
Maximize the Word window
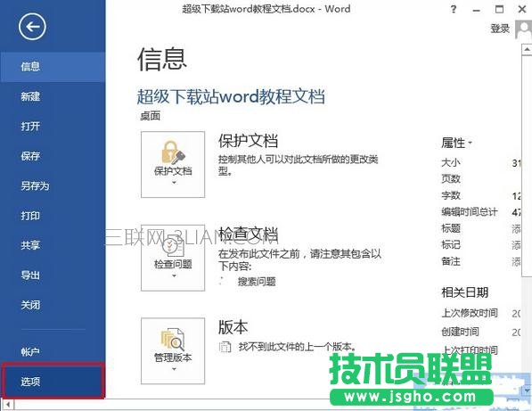pos(499,9)
